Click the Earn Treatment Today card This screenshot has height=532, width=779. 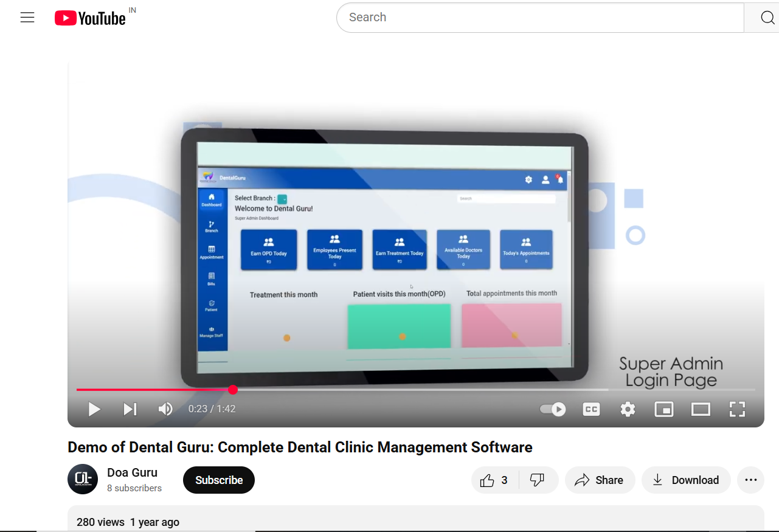click(x=400, y=249)
